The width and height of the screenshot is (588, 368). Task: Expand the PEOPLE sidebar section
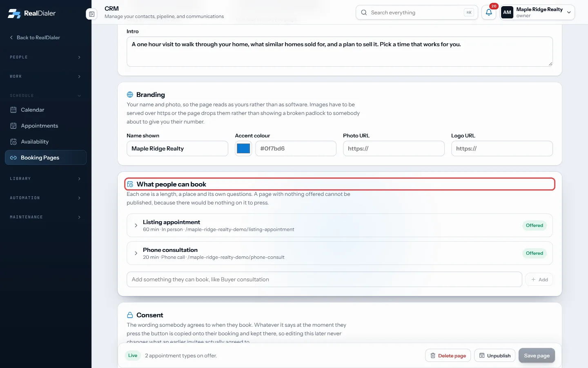pyautogui.click(x=46, y=57)
